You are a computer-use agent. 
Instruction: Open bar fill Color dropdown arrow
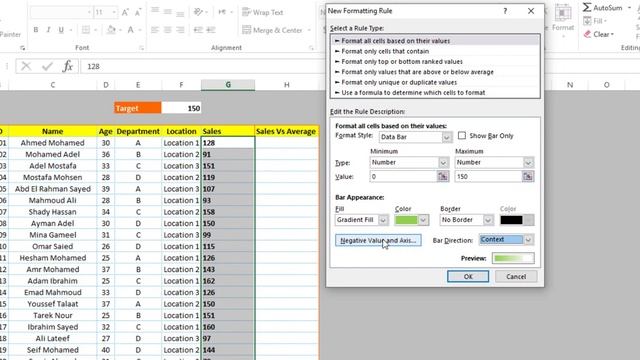(424, 220)
